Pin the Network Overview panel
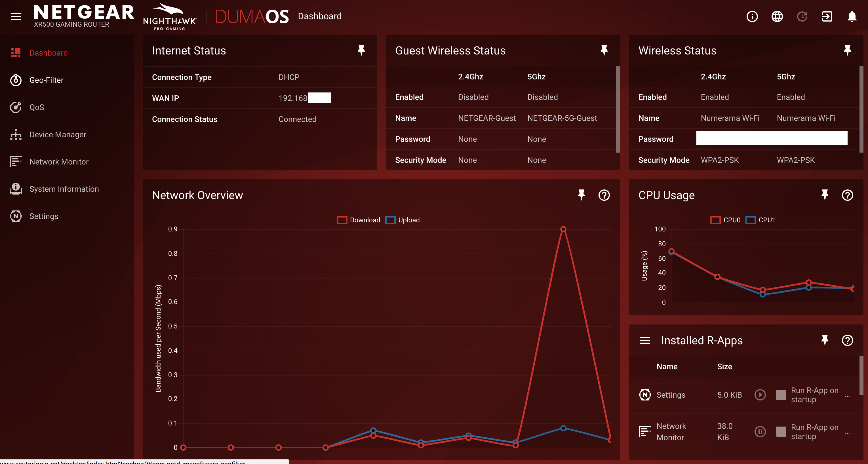Viewport: 868px width, 464px height. [581, 195]
